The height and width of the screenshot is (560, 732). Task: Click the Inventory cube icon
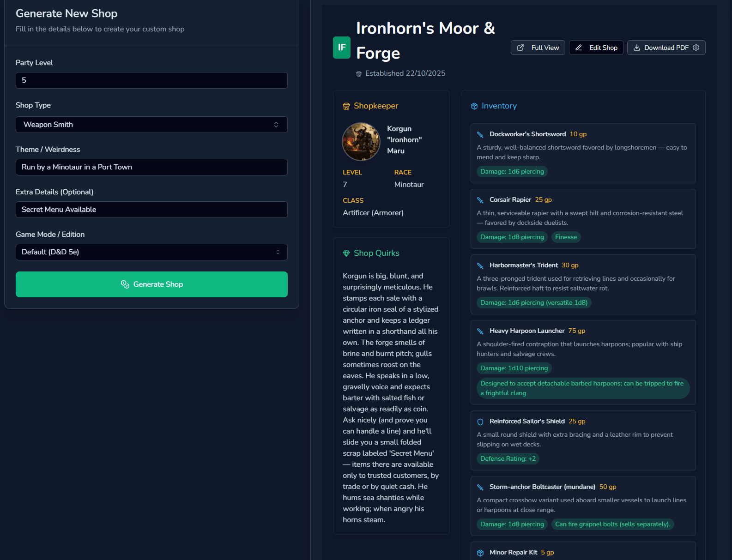474,106
